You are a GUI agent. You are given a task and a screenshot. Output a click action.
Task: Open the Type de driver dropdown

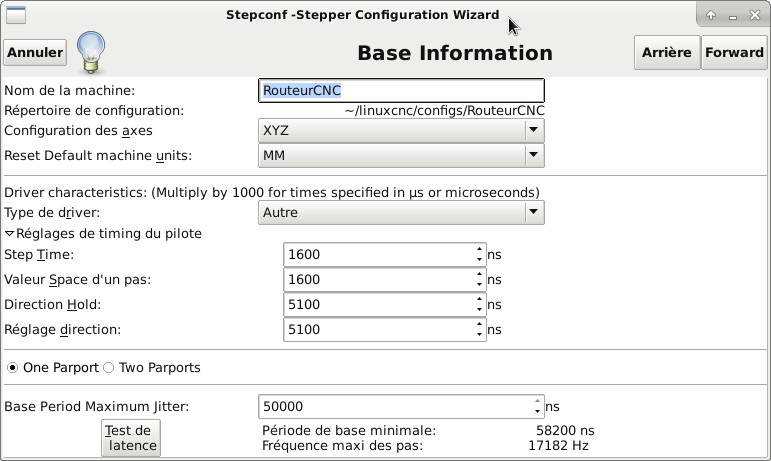(x=401, y=212)
